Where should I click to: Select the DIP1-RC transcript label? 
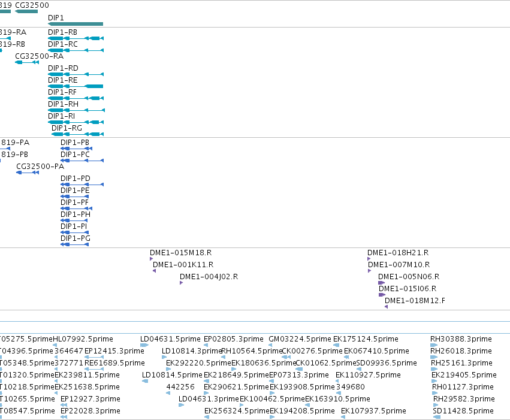pos(63,44)
